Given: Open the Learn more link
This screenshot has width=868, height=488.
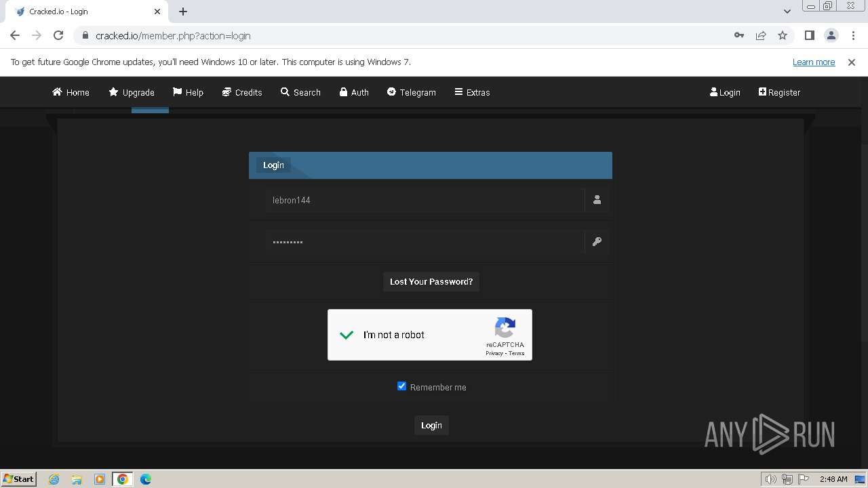Looking at the screenshot, I should 814,62.
